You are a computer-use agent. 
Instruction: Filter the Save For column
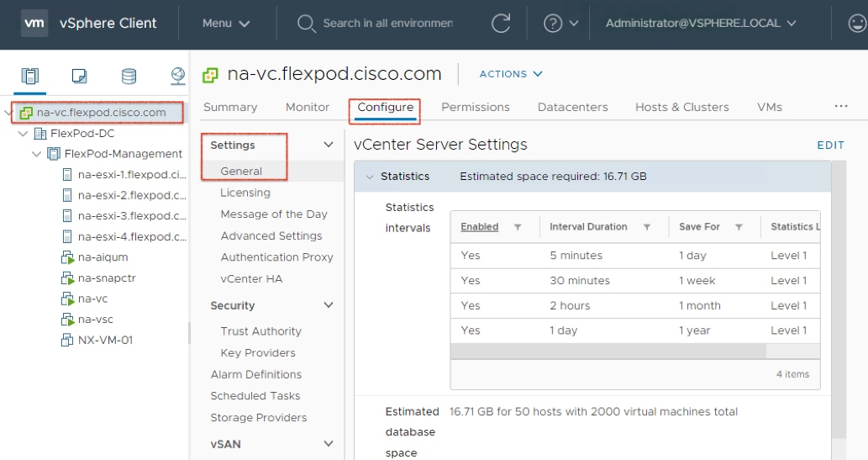[739, 227]
